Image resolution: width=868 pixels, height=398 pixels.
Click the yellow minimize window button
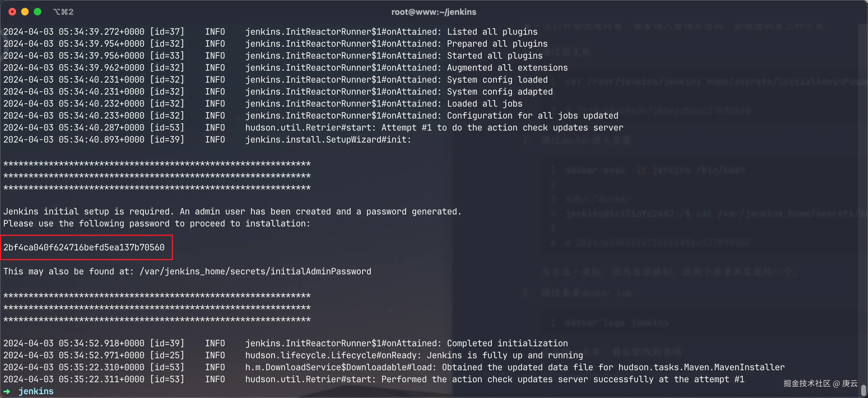(25, 12)
